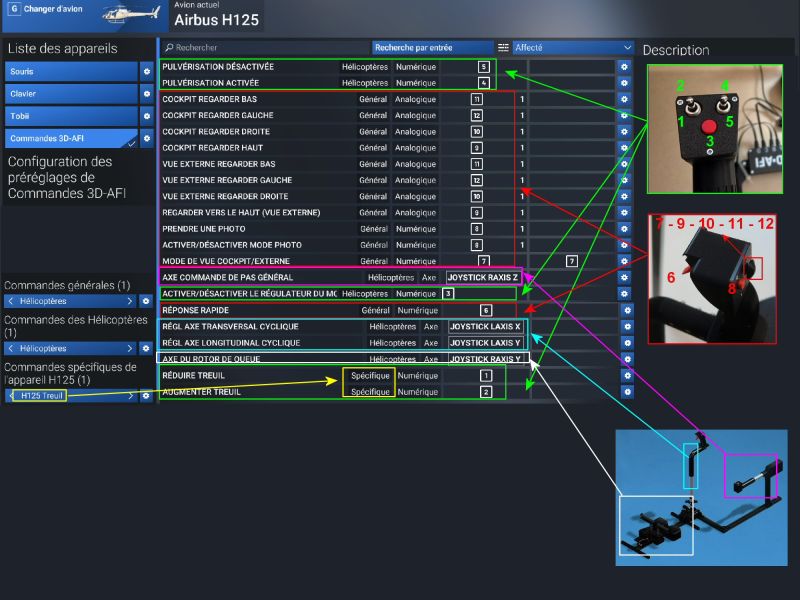
Task: Click JOYSTICK RAXIS Z binding
Action: tap(483, 277)
